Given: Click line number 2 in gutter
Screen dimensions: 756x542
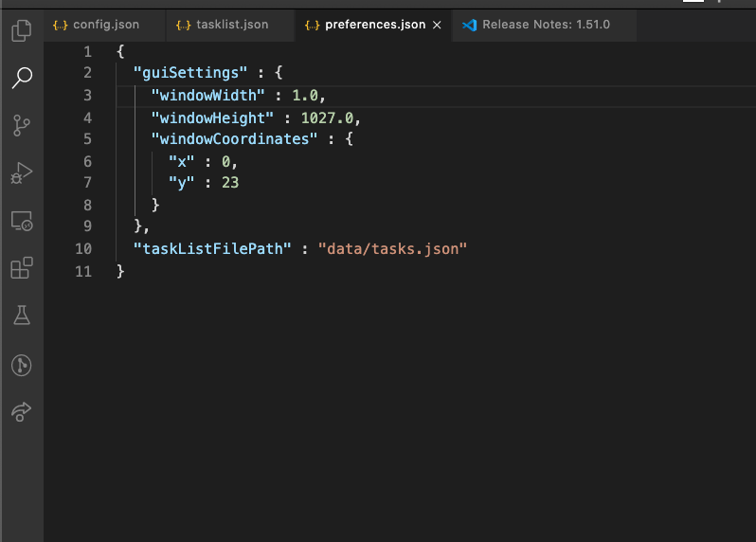Looking at the screenshot, I should (87, 73).
